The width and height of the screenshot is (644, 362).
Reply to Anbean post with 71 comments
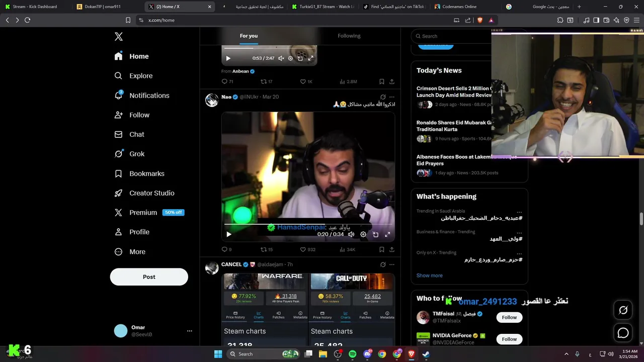(x=227, y=81)
